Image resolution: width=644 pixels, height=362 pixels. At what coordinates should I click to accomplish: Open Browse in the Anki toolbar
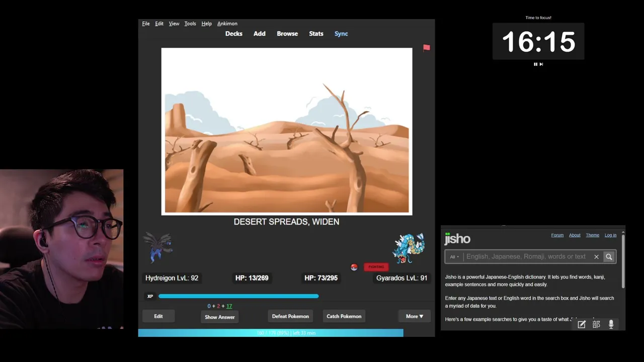[x=287, y=34]
